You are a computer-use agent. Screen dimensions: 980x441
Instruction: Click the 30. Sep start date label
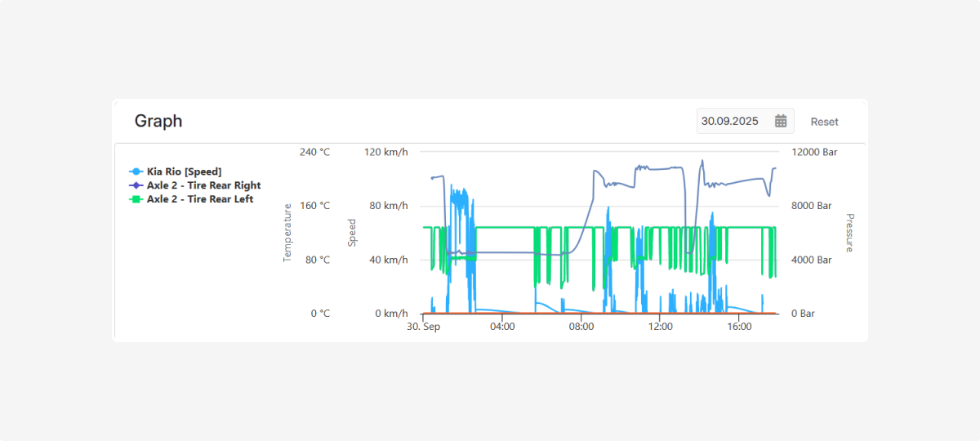point(424,327)
